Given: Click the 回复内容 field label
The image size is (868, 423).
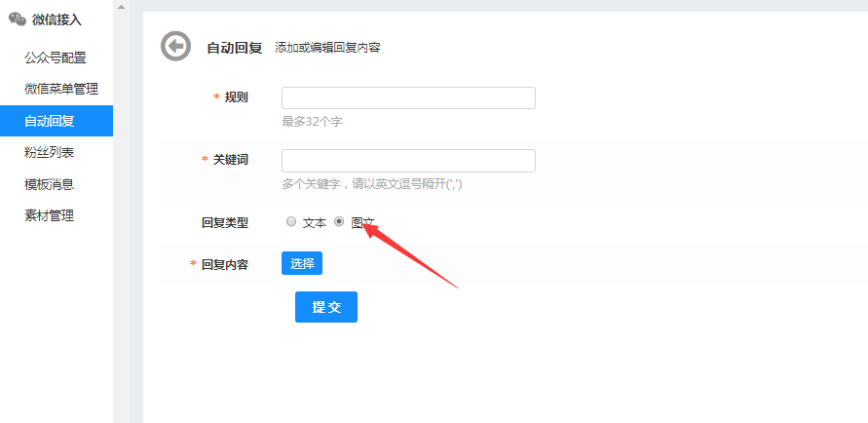Looking at the screenshot, I should tap(224, 264).
